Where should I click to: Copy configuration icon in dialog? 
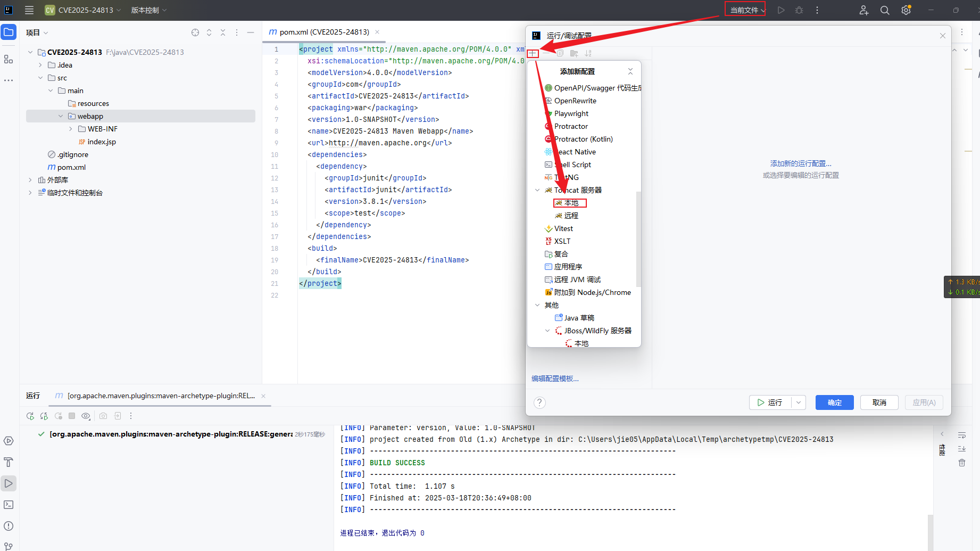click(x=560, y=53)
